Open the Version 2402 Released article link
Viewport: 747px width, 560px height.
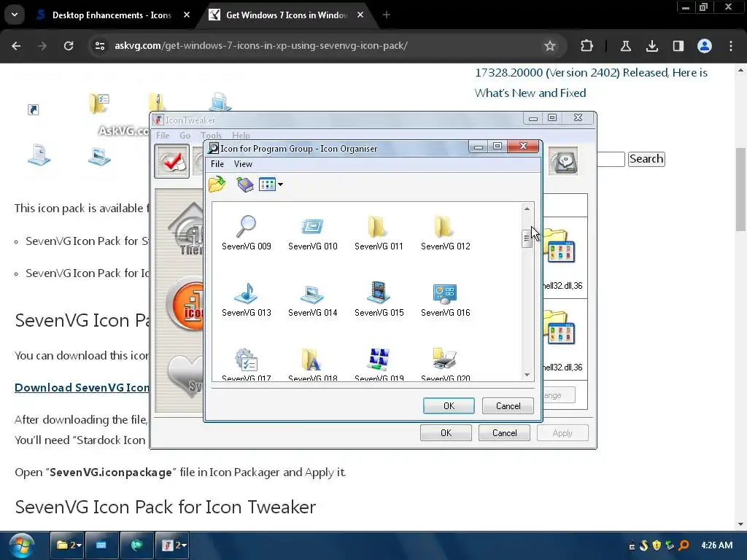pos(591,82)
